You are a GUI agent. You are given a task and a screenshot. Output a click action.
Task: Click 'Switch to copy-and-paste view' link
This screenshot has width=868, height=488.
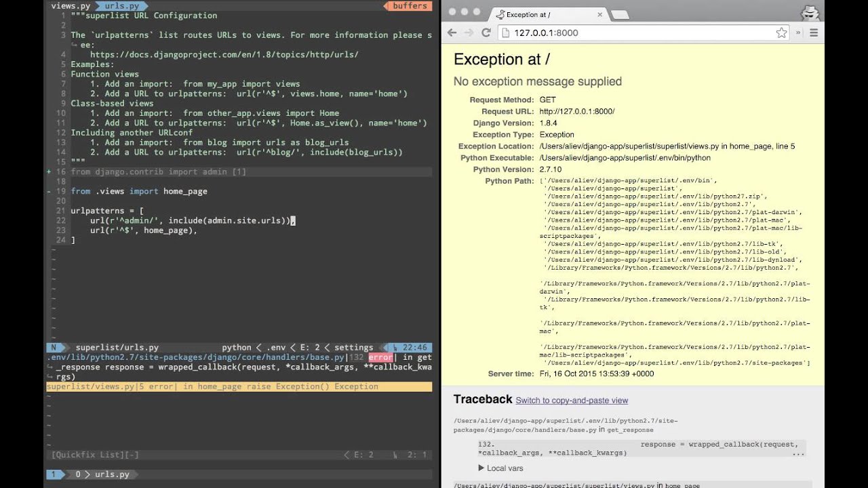[x=572, y=401]
